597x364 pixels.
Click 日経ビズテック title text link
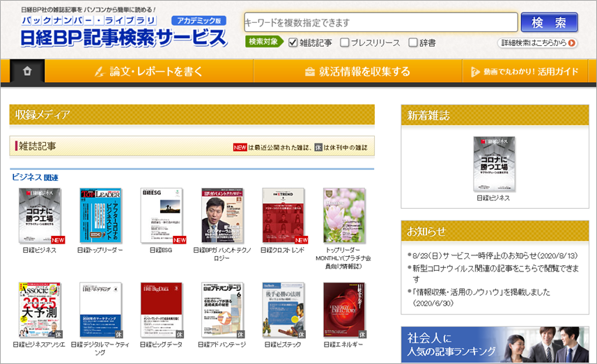click(x=283, y=345)
